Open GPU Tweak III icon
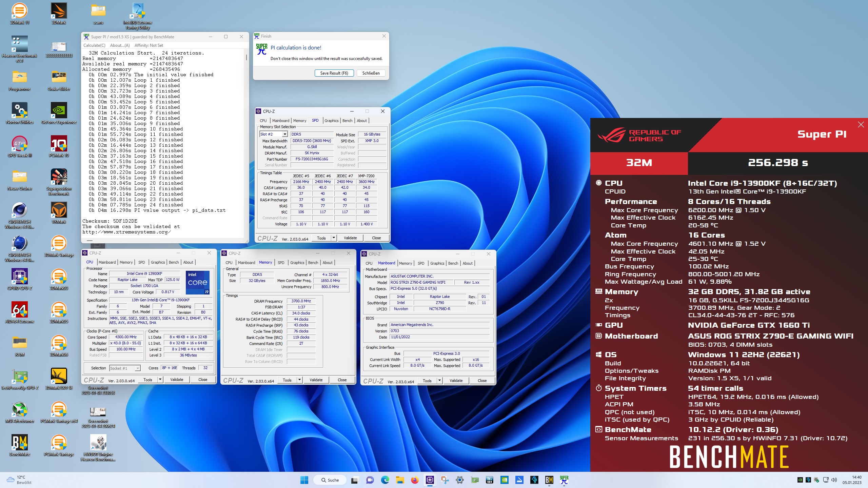Viewport: 868px width, 488px height. (x=20, y=146)
